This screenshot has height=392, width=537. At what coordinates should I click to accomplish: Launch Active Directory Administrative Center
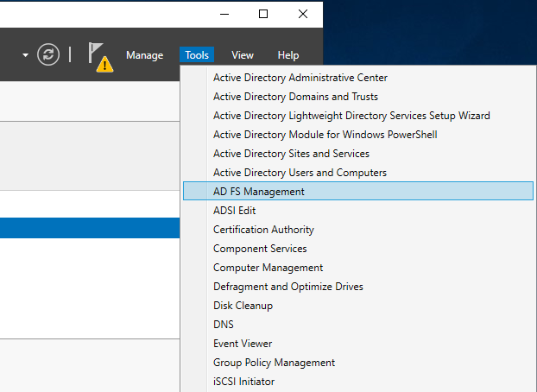tap(300, 78)
